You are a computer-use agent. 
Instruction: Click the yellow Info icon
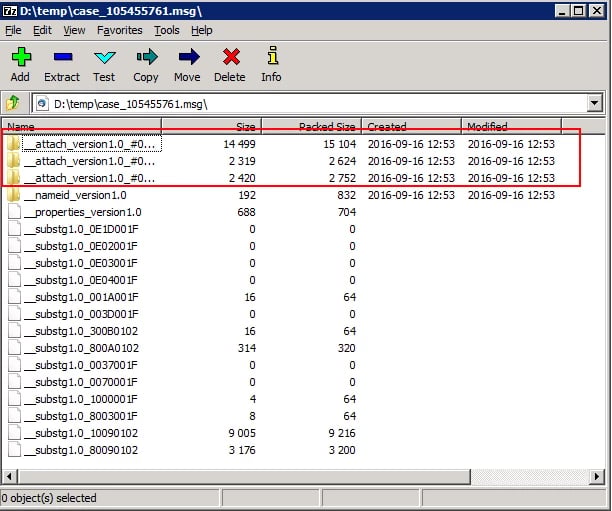tap(271, 58)
